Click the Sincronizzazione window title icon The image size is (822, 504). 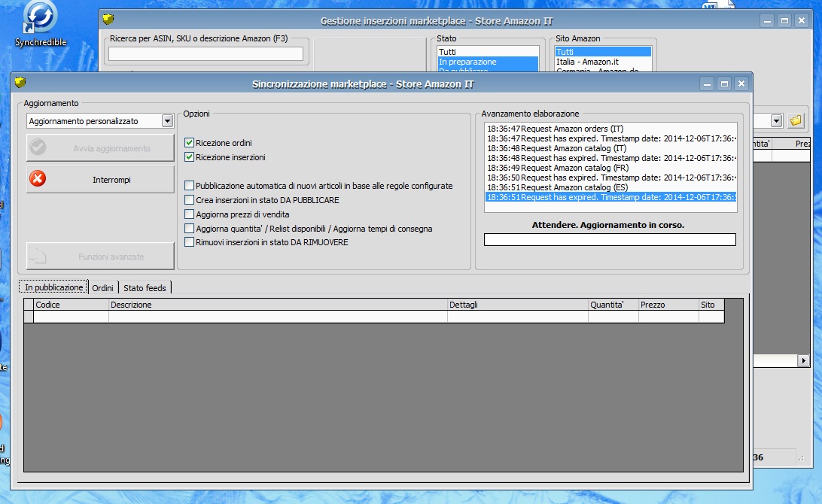(20, 83)
